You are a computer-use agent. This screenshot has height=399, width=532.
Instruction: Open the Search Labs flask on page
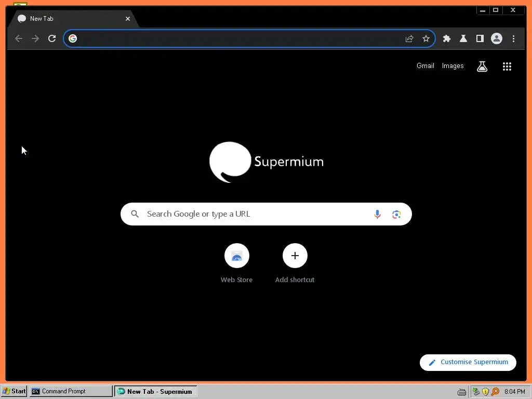point(482,66)
